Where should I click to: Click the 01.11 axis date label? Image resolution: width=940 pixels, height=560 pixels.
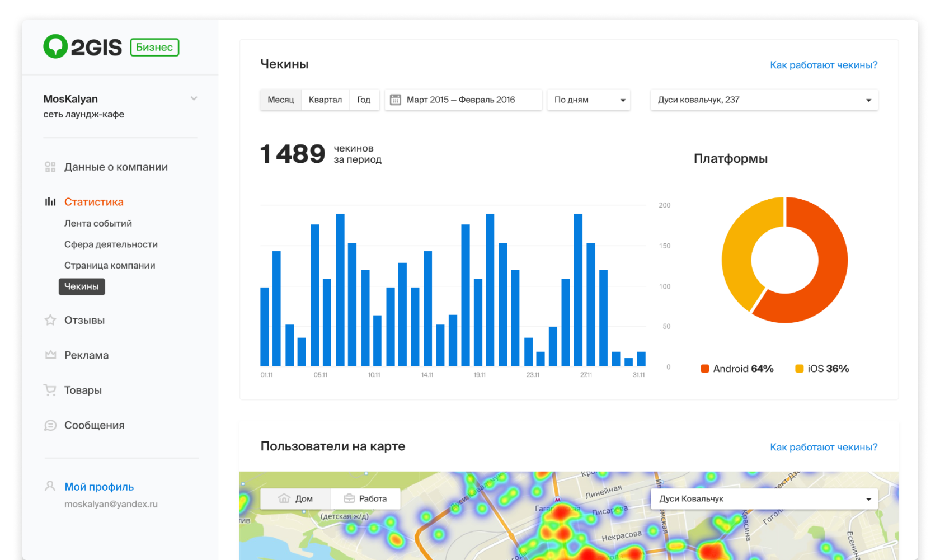[x=266, y=375]
